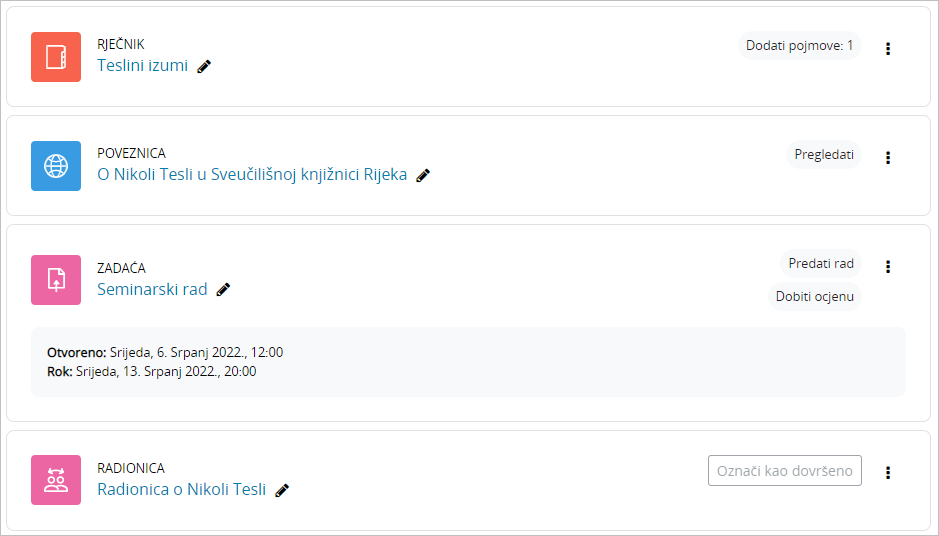Click the pink Radionica workshop icon

click(x=56, y=480)
